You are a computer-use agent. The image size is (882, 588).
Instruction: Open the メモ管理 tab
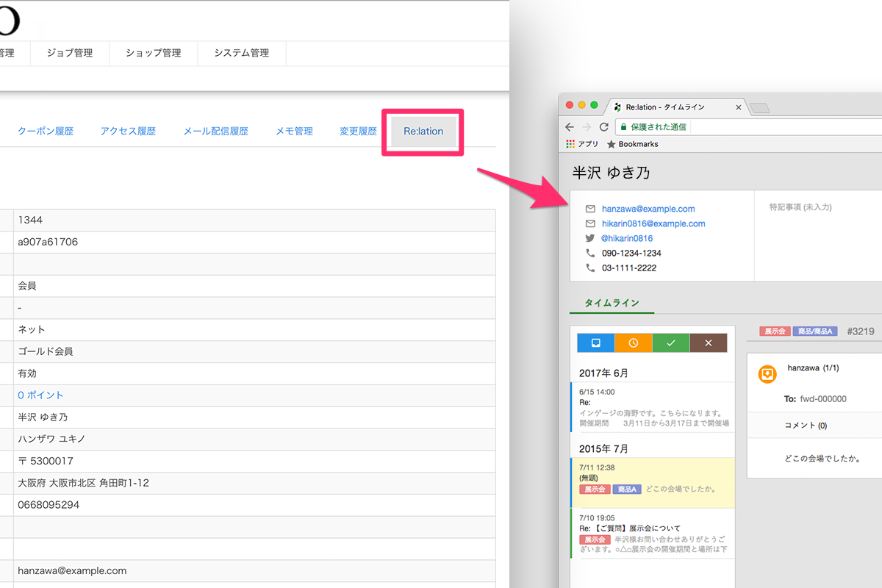coord(294,132)
